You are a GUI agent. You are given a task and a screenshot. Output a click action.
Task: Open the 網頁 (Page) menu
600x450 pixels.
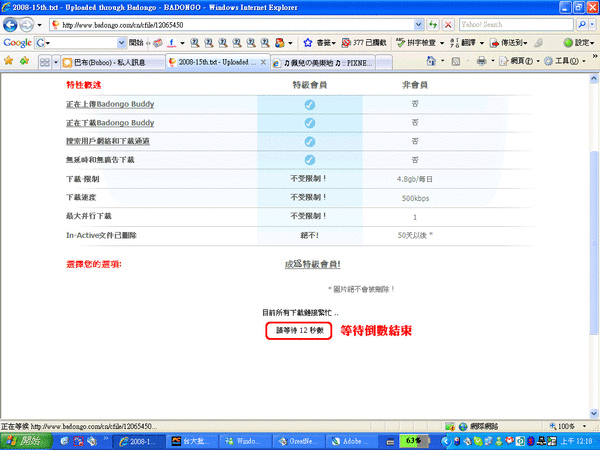tap(520, 61)
